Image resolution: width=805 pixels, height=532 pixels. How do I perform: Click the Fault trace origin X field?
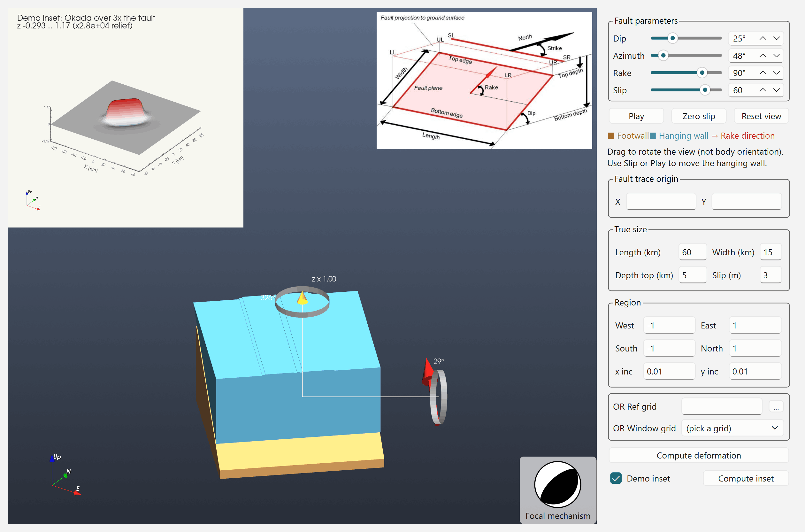pos(661,202)
